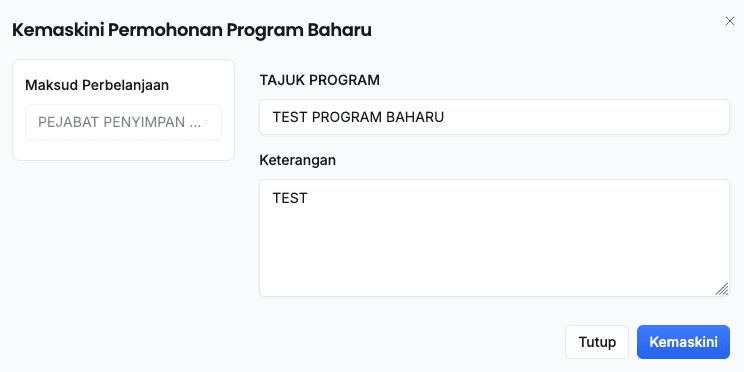
Task: Focus the TAJUK PROGRAM input field
Action: pyautogui.click(x=494, y=117)
